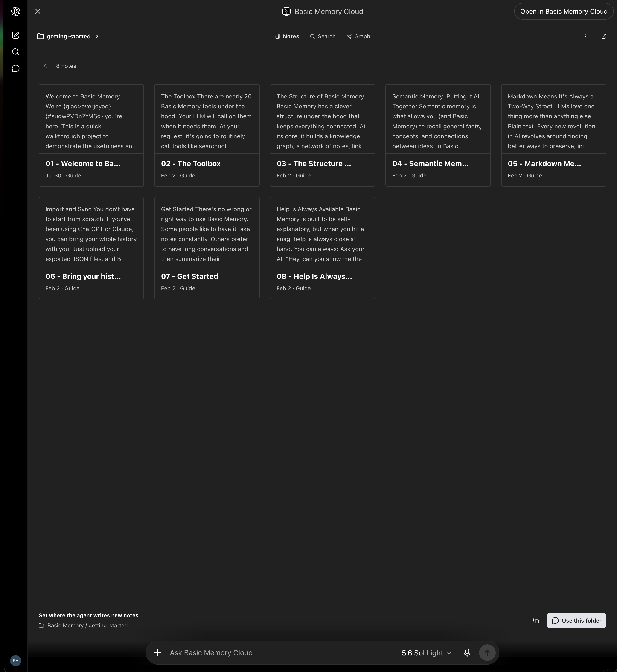Open note 01 - Welcome to Ba...
The width and height of the screenshot is (617, 672).
pos(91,136)
